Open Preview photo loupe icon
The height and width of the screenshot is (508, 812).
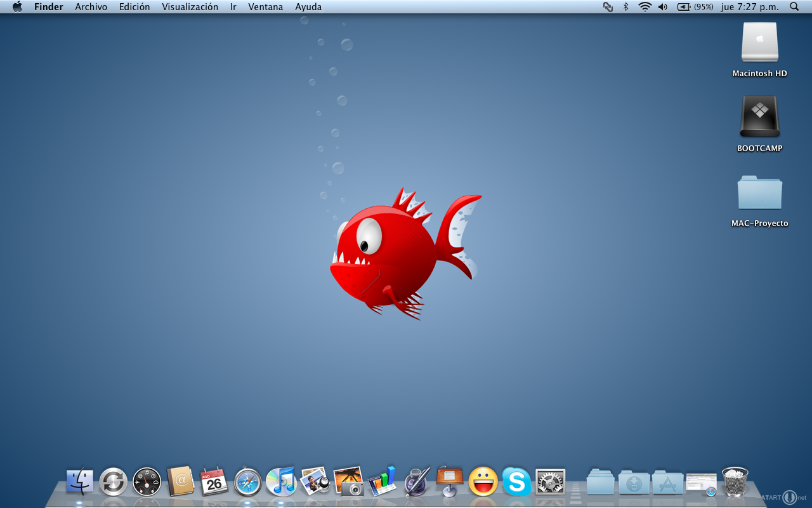coord(315,481)
